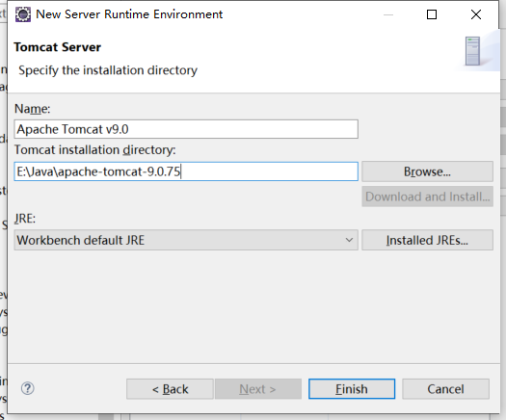Cancel the New Server Runtime dialog
The height and width of the screenshot is (420, 506).
pyautogui.click(x=445, y=389)
